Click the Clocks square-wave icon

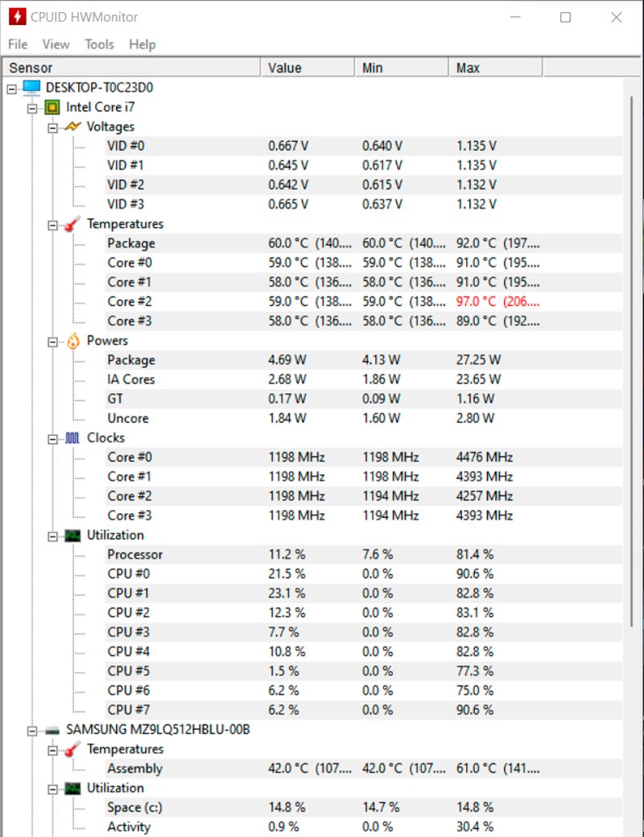[x=72, y=438]
